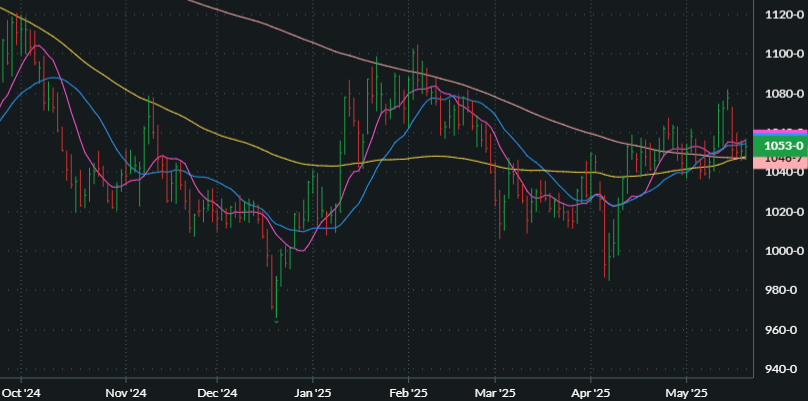Click the Feb '25 date axis label

tap(408, 393)
